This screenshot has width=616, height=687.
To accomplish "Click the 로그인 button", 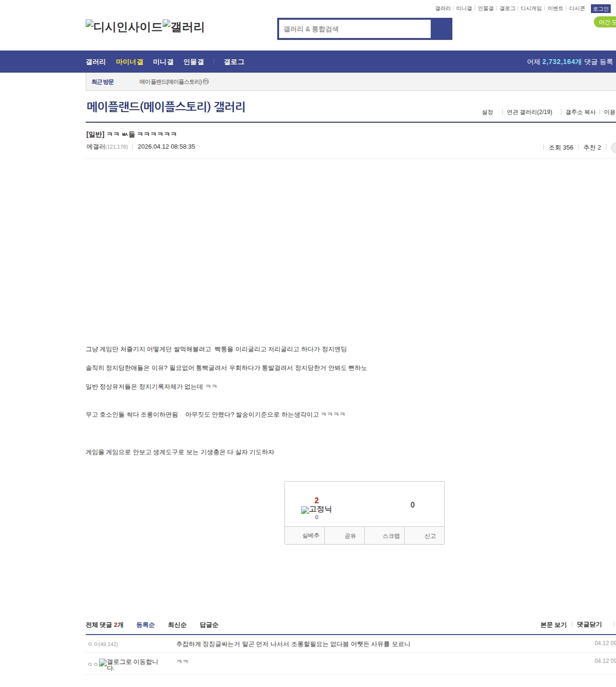I will tap(601, 9).
